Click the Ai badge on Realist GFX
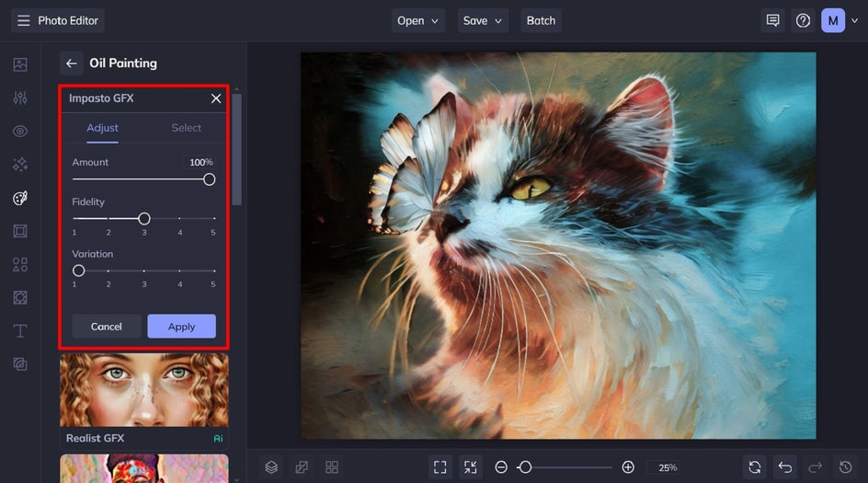Viewport: 868px width, 483px height. [x=218, y=439]
